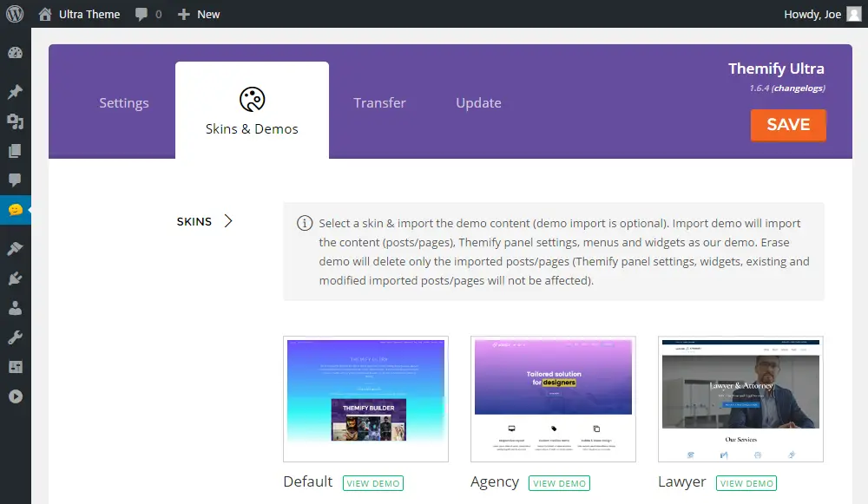Open Media library icon in sidebar
The height and width of the screenshot is (504, 868).
pos(15,121)
